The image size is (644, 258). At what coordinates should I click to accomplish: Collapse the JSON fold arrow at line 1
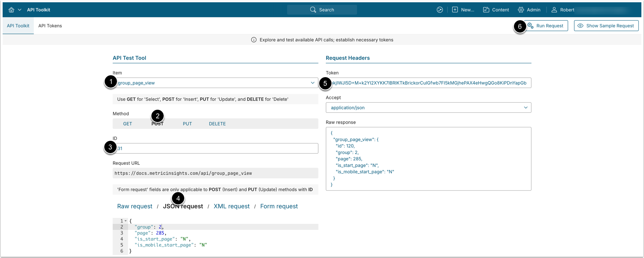coord(126,221)
